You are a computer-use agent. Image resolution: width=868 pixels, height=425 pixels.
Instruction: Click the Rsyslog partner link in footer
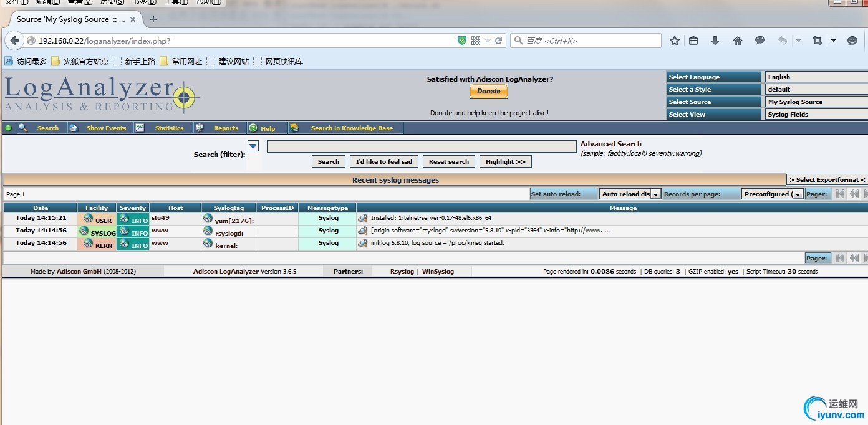point(402,272)
